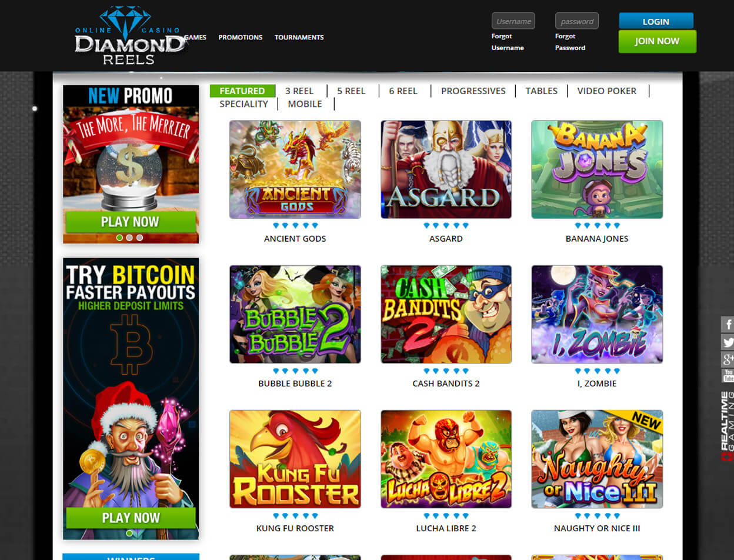734x560 pixels.
Task: Switch to the Tables tab
Action: coord(542,91)
